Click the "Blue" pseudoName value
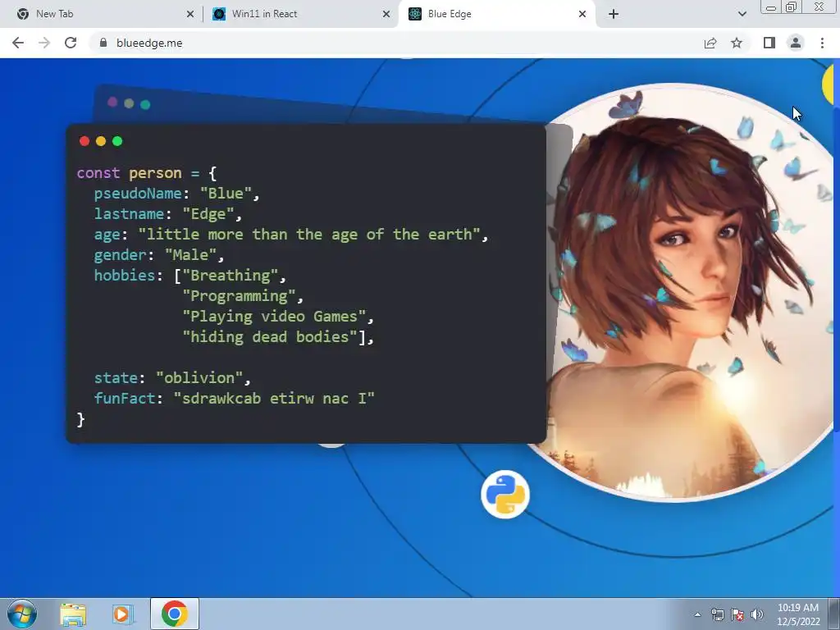Viewport: 840px width, 630px height. pyautogui.click(x=226, y=194)
